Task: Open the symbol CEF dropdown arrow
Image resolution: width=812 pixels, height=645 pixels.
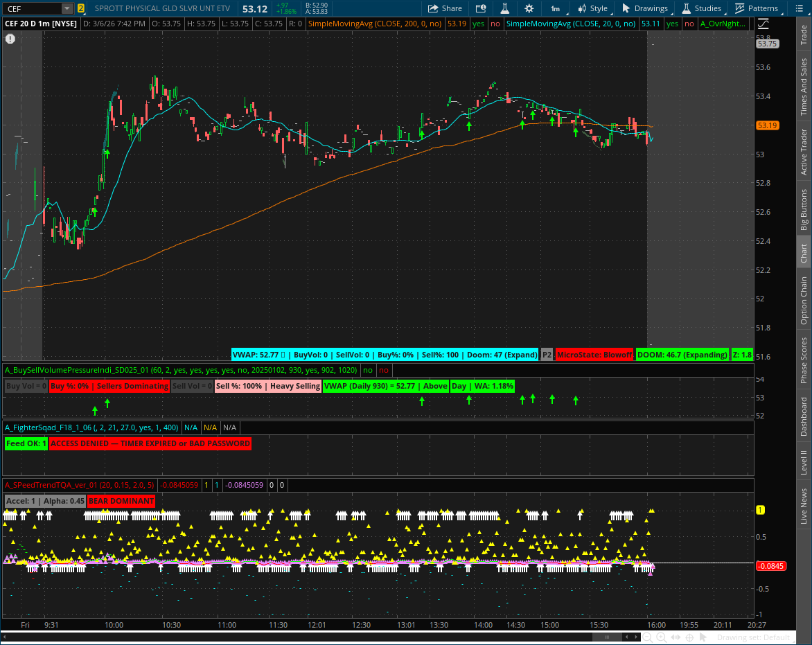Action: click(x=67, y=8)
